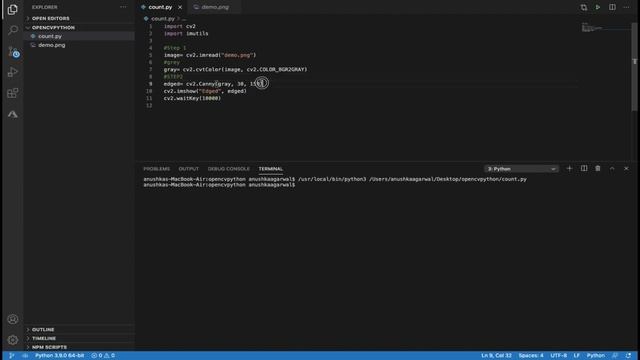Close the terminal panel

(627, 169)
